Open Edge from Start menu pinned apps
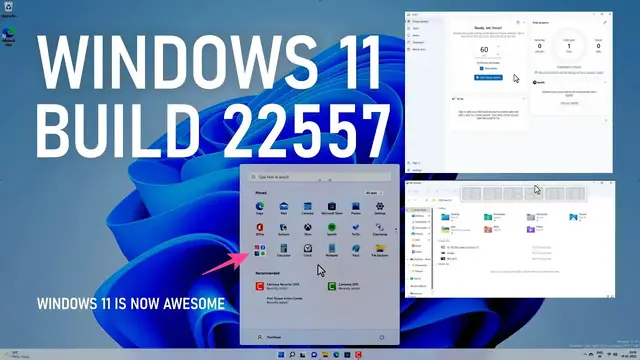Screen dimensions: 640x360 pyautogui.click(x=259, y=208)
